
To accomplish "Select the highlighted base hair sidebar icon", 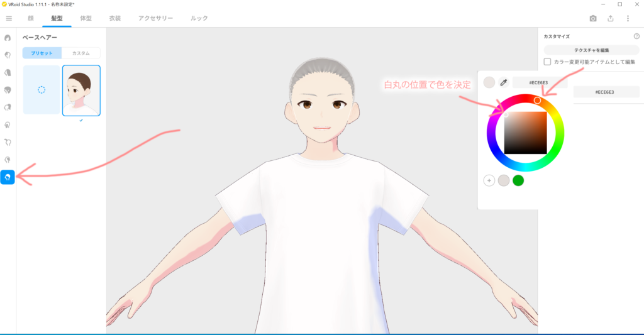I will click(8, 177).
